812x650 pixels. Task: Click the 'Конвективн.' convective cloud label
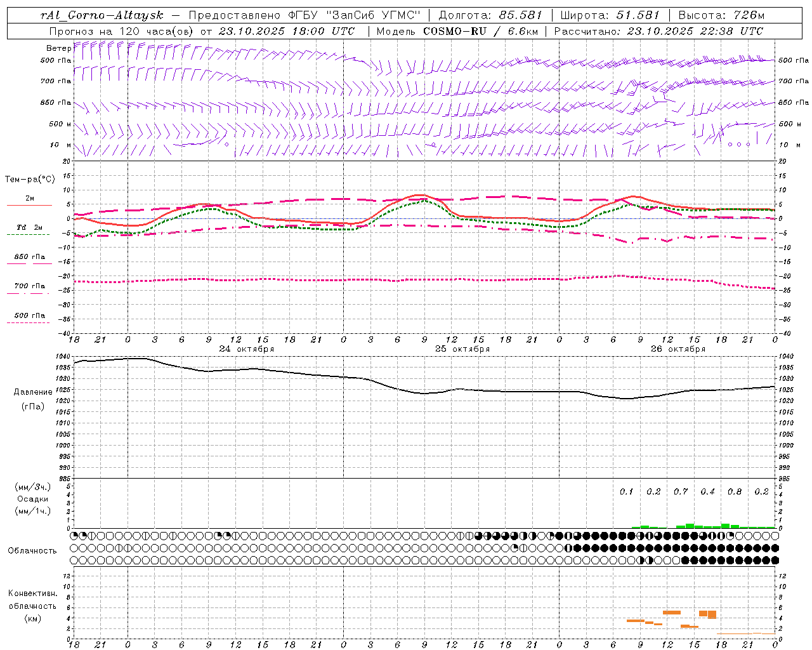click(x=33, y=593)
